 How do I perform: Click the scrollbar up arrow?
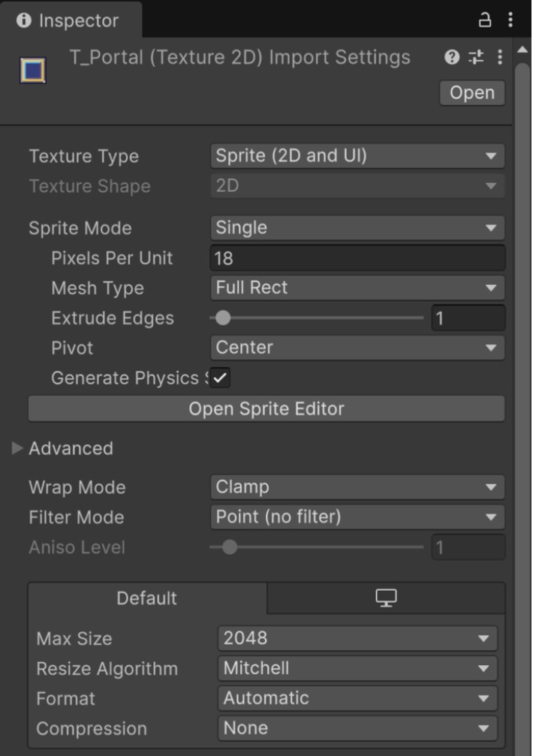522,50
